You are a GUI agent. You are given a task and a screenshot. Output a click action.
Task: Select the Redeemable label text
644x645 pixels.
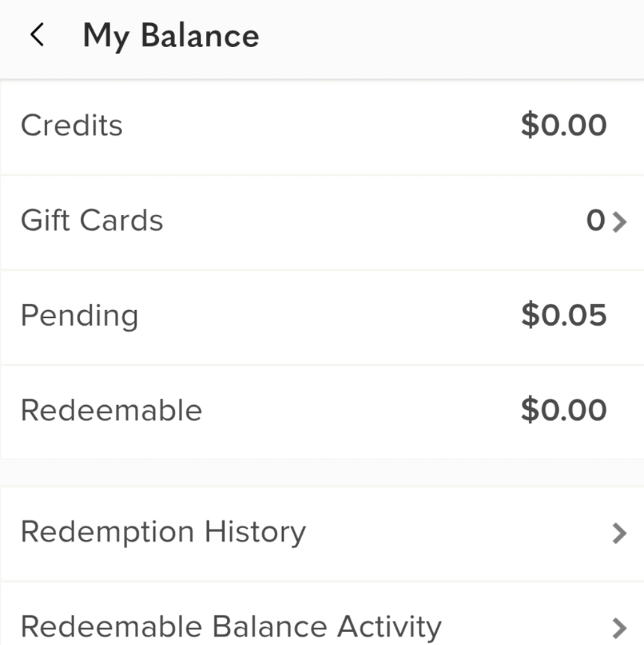[112, 410]
